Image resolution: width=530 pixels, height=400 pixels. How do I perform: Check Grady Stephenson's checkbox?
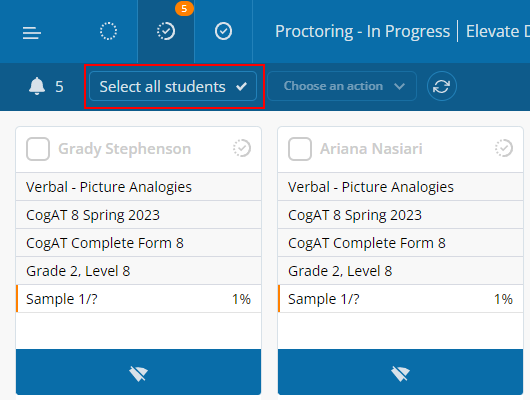pyautogui.click(x=38, y=149)
